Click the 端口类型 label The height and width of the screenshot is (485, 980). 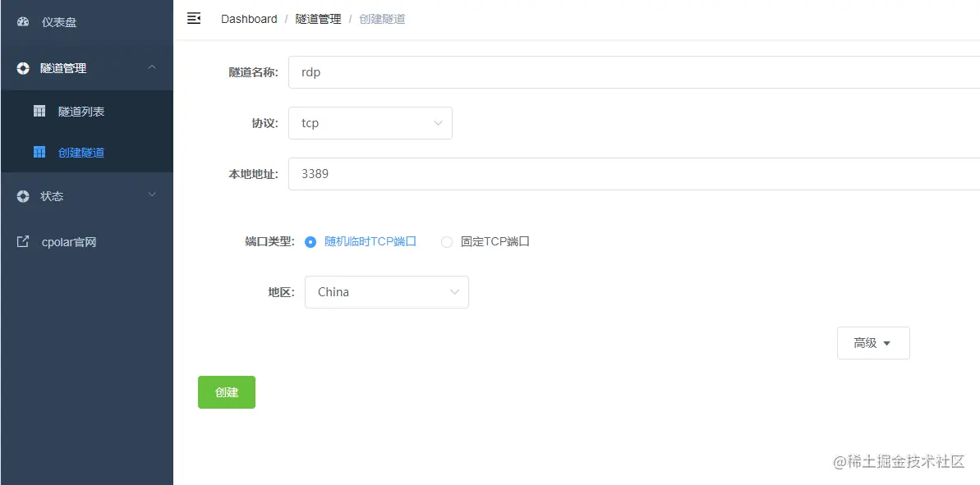(x=269, y=241)
